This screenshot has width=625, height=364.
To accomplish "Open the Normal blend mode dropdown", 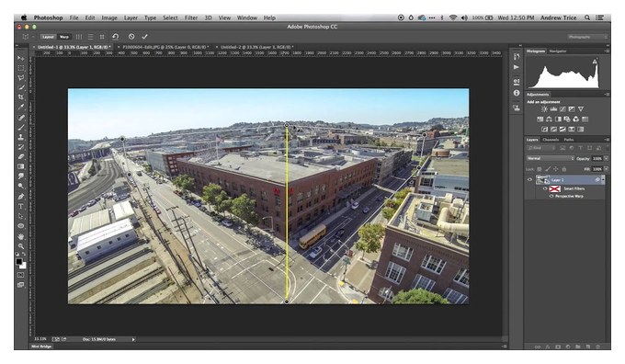I will click(551, 158).
